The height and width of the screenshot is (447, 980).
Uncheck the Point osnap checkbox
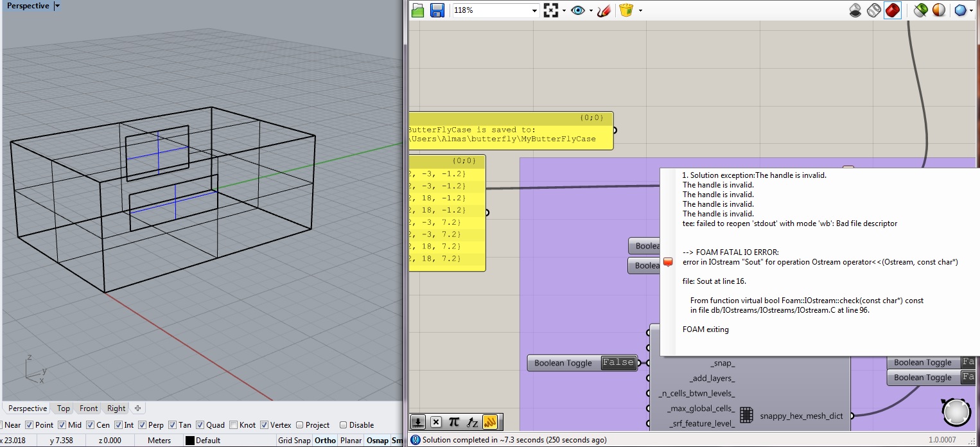pos(29,425)
